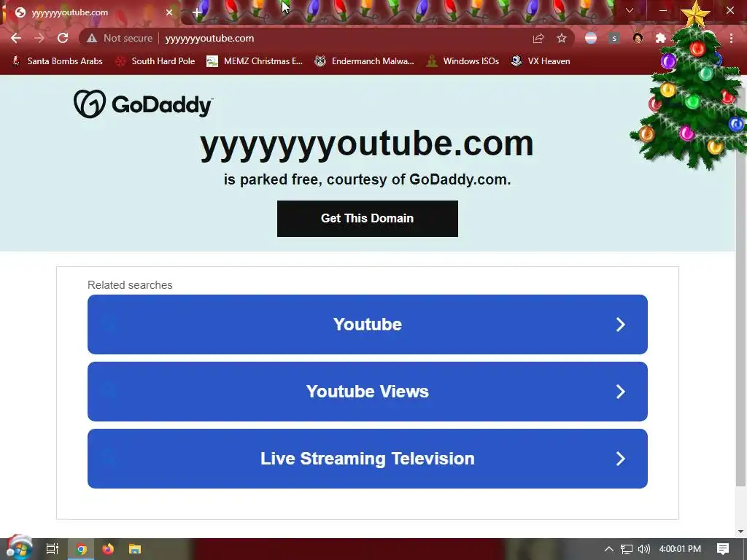747x560 pixels.
Task: Click the Related searches label
Action: (130, 285)
